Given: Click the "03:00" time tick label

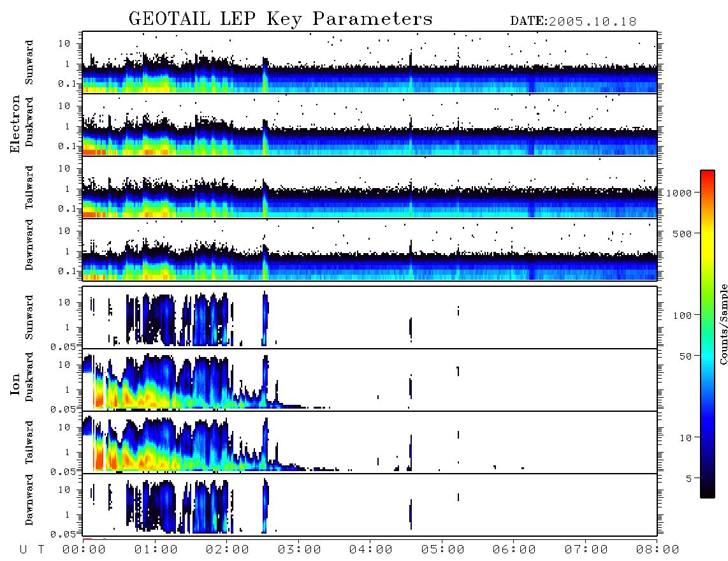Looking at the screenshot, I should [300, 550].
